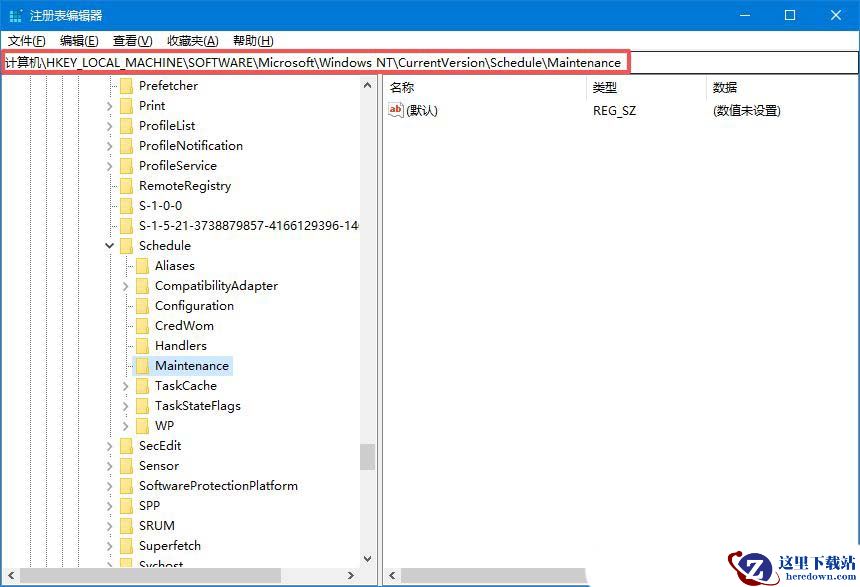Image resolution: width=860 pixels, height=587 pixels.
Task: Select the Maintenance key label
Action: click(x=191, y=365)
